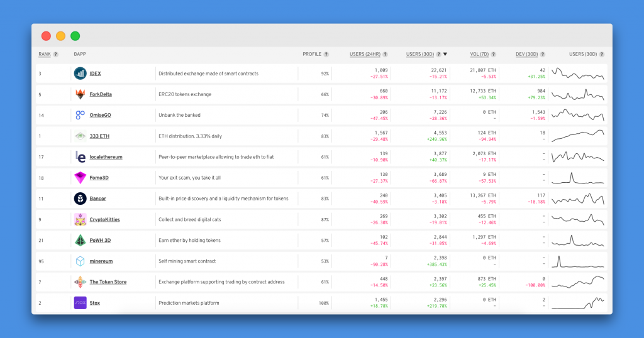Click the ForkDelta fox logo icon
The height and width of the screenshot is (338, 644).
(80, 94)
